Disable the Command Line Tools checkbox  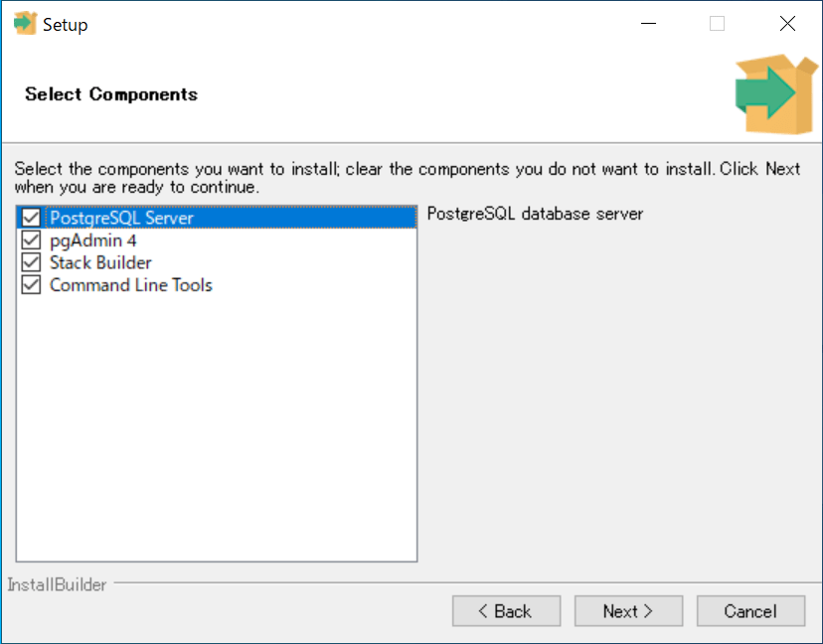(31, 286)
